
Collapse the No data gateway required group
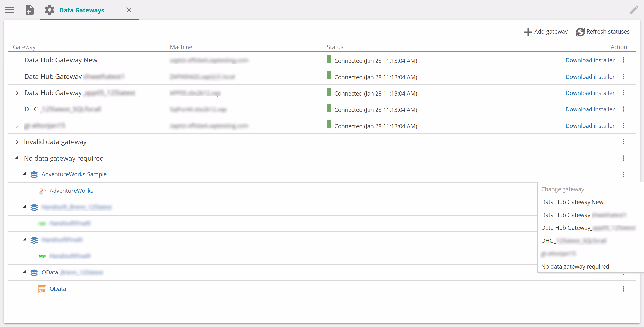[17, 158]
